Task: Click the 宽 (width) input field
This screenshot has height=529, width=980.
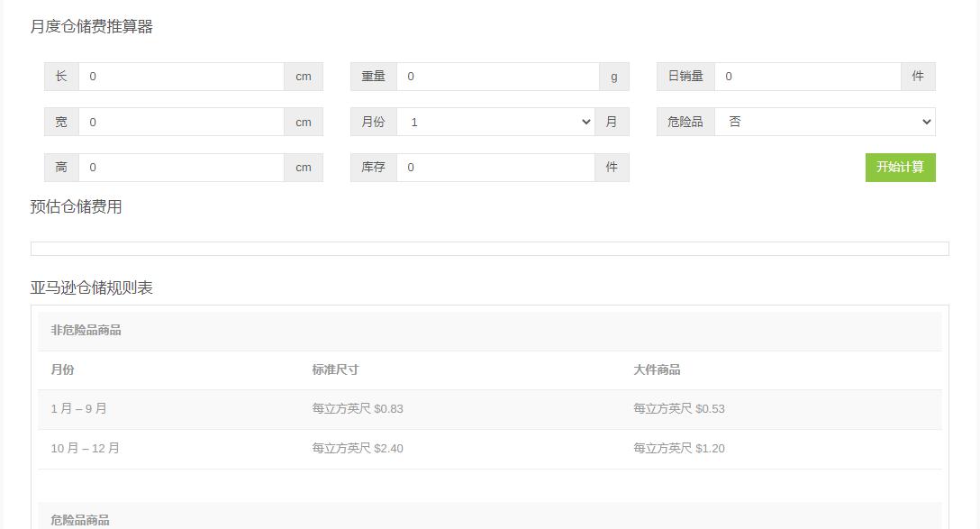Action: click(180, 122)
